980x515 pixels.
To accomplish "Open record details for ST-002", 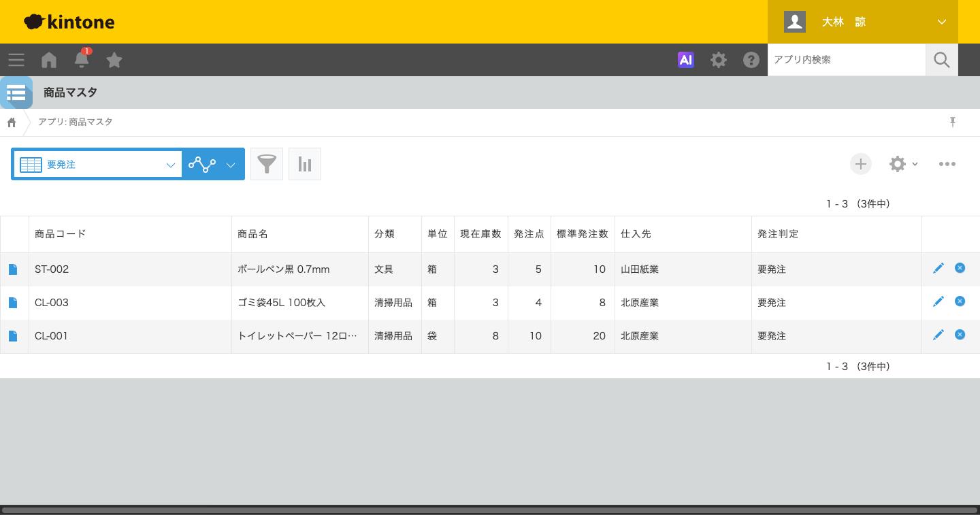I will (x=13, y=269).
